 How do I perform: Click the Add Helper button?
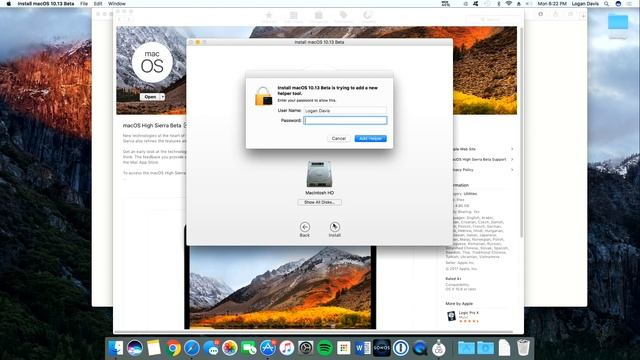(370, 138)
